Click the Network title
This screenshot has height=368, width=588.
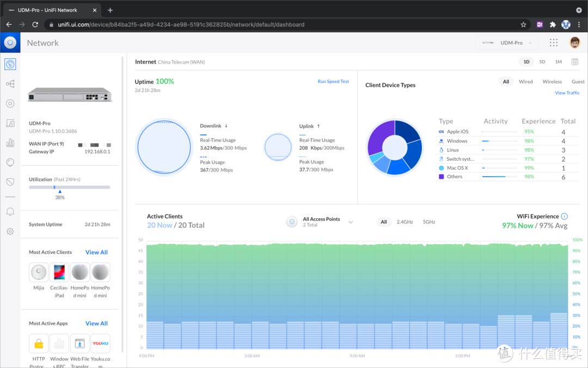tap(43, 43)
